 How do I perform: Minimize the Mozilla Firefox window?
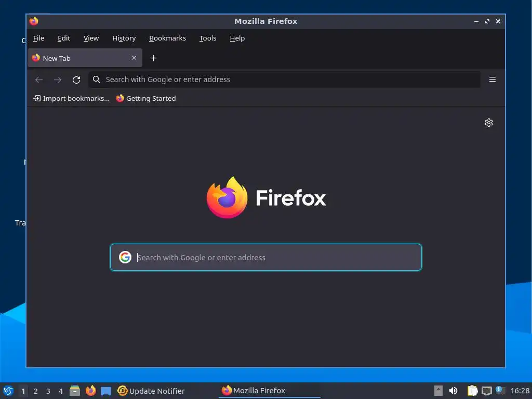point(476,21)
